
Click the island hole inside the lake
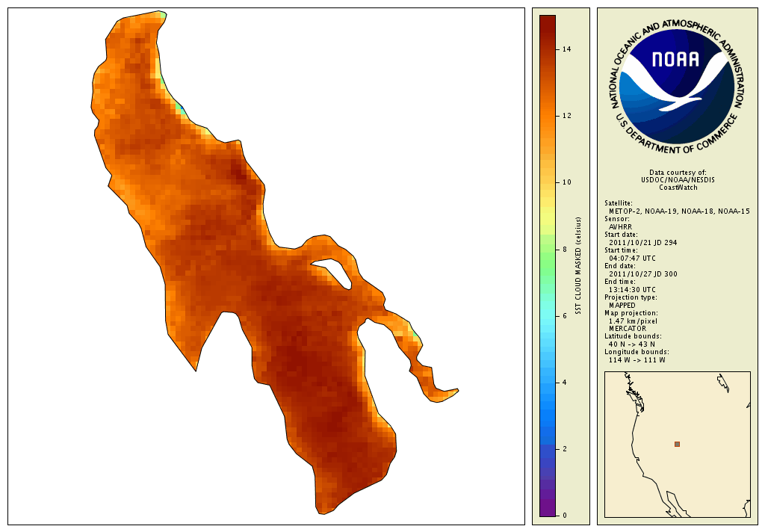pyautogui.click(x=334, y=272)
